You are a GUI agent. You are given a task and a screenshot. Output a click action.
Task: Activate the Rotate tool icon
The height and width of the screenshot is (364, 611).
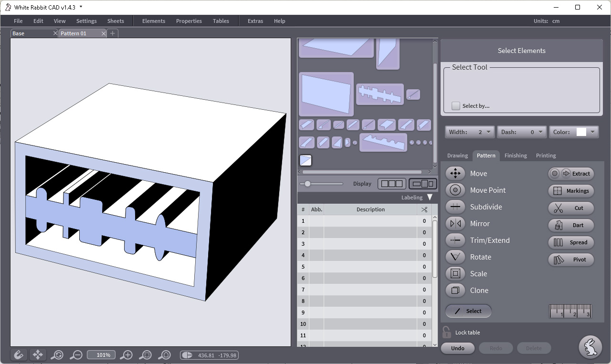(x=455, y=257)
